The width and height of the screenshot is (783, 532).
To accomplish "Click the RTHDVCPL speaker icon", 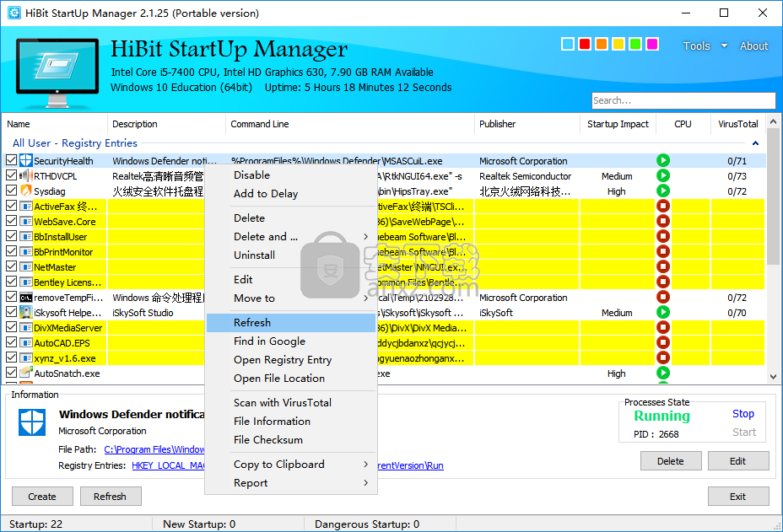I will tap(25, 176).
